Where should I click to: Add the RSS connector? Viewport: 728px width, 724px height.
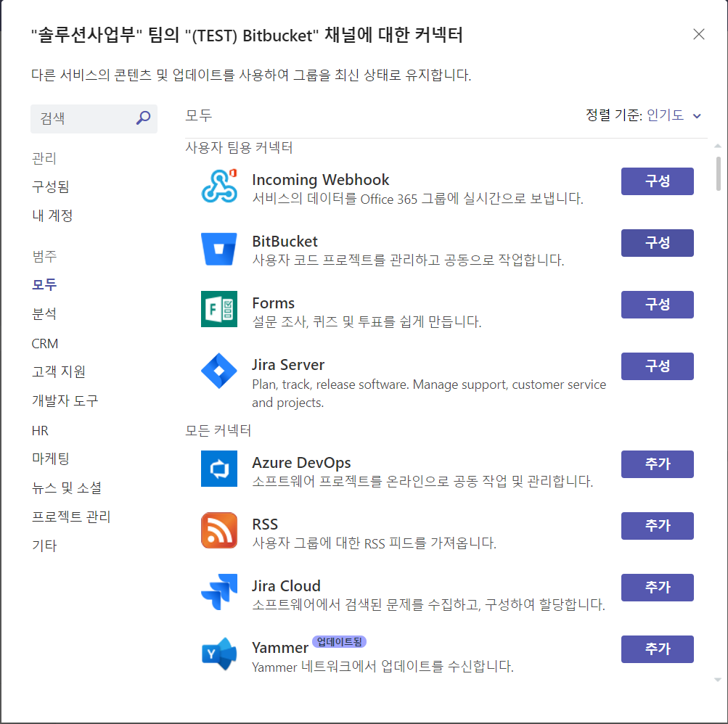(657, 526)
